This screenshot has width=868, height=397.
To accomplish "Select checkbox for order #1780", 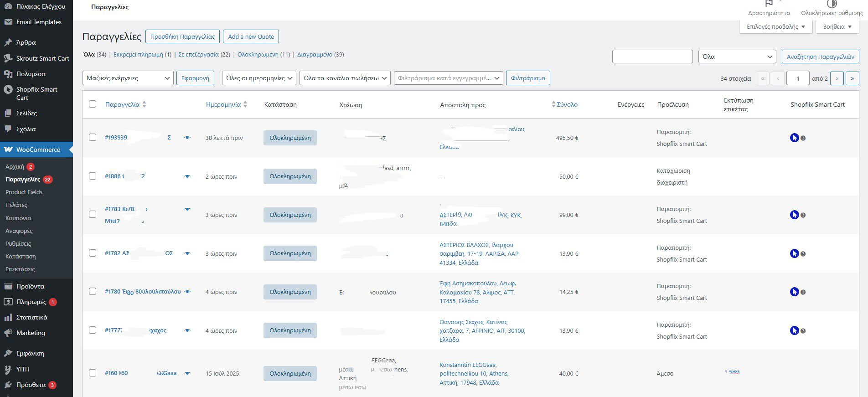I will point(93,291).
